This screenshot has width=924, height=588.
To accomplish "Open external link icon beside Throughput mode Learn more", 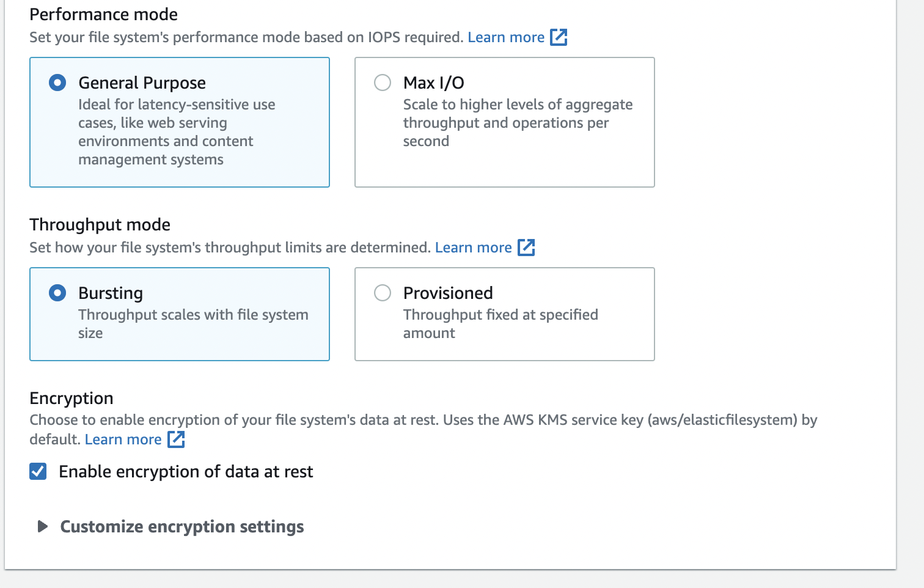I will coord(526,248).
